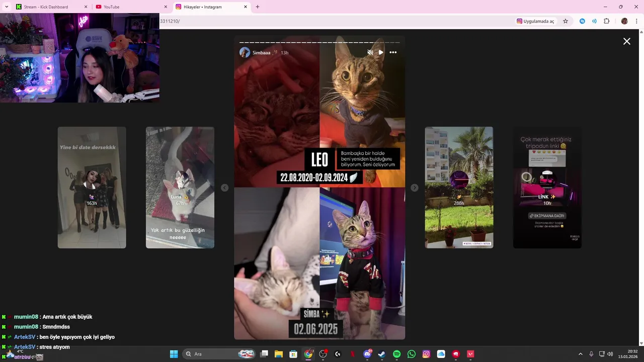Open Spotify from taskbar
The image size is (644, 362).
click(x=396, y=354)
